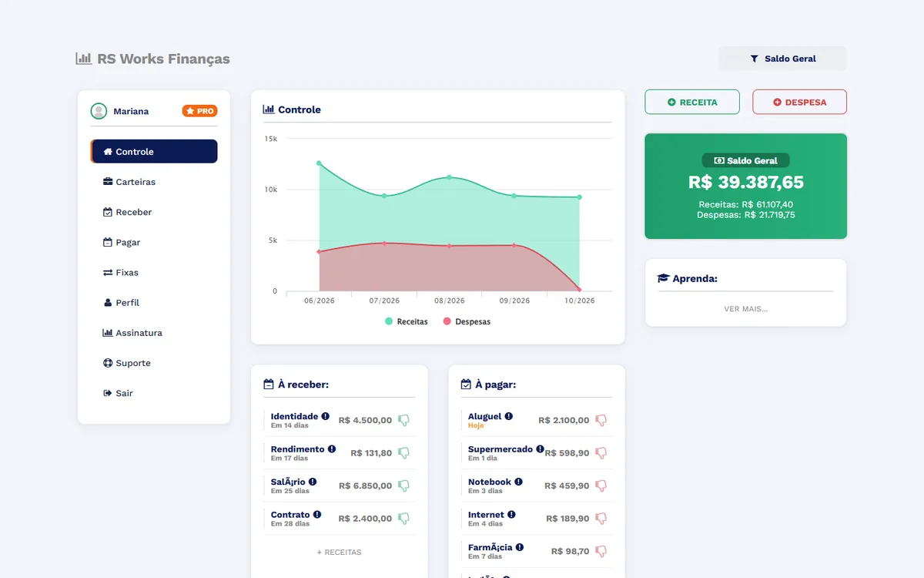The width and height of the screenshot is (924, 578).
Task: Click the R$ 598,90 Supermercado amount
Action: (x=567, y=453)
